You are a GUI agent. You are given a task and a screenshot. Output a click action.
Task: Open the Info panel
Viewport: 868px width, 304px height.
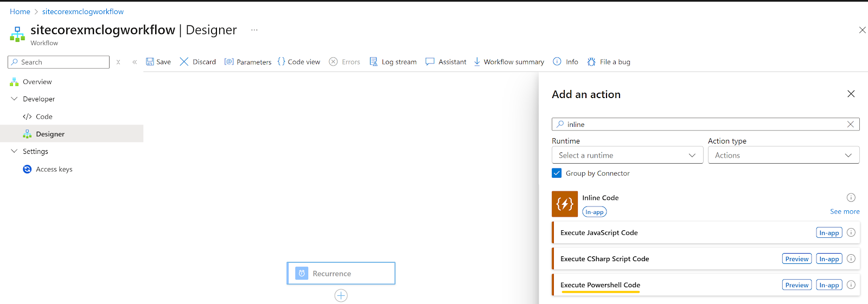tap(565, 62)
